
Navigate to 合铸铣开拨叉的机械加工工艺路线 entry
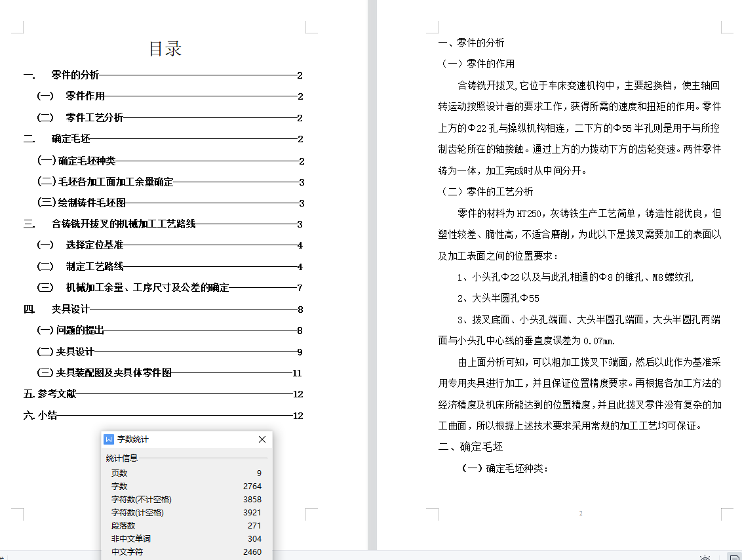tap(123, 224)
